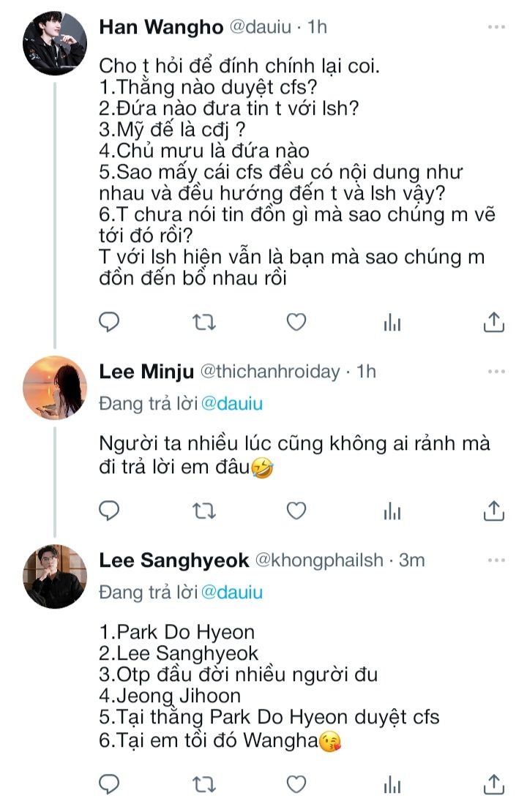
Task: Open @dauiu mention link under Lee Sanghyeok
Action: point(232,592)
